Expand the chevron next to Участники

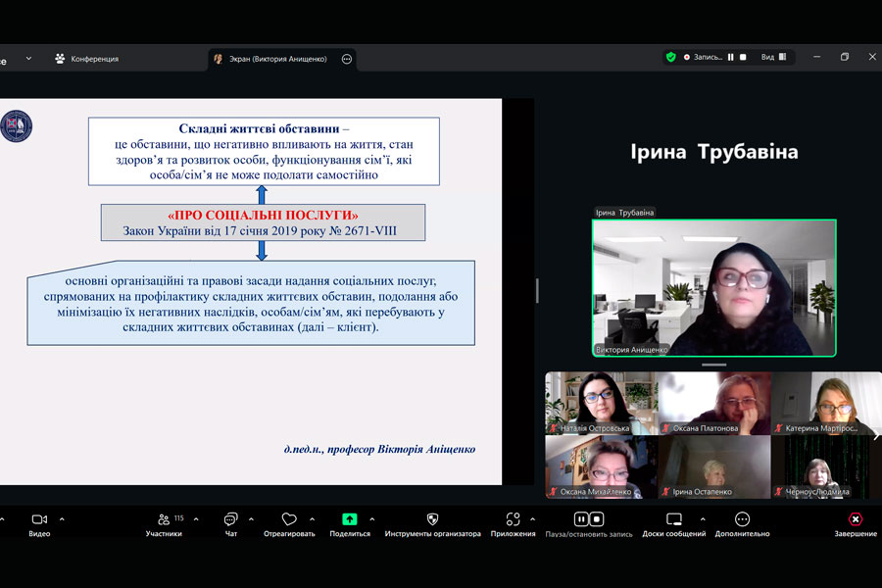click(196, 518)
